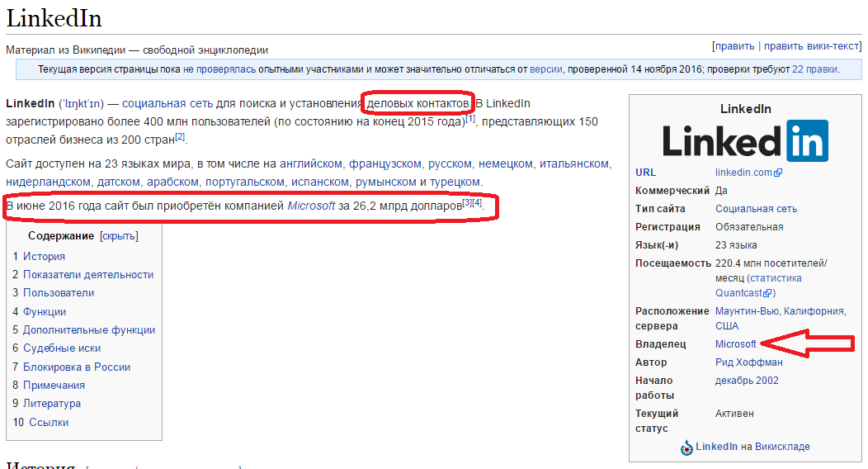Viewport: 868px width, 469px height.
Task: Open the 'французском' language link
Action: [384, 163]
